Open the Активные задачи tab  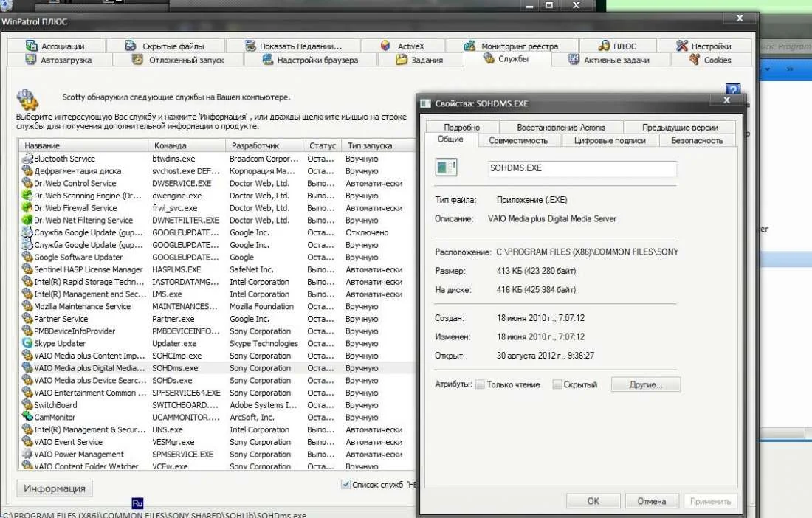(x=610, y=60)
